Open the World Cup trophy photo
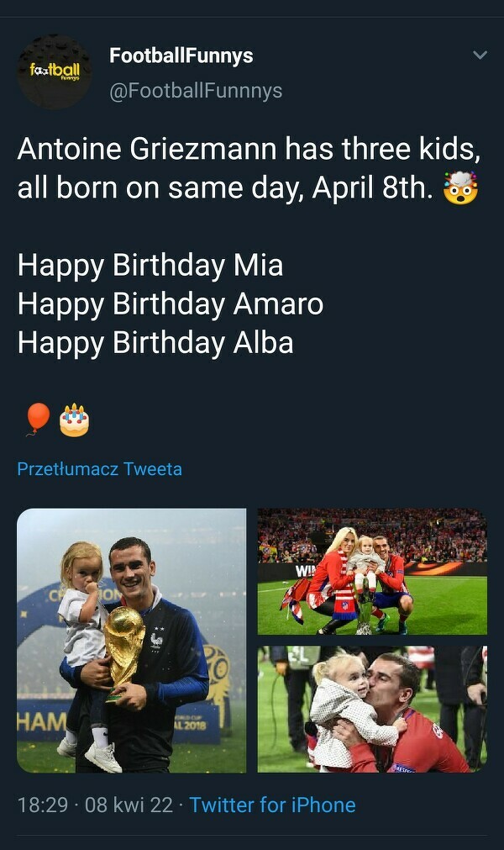This screenshot has width=504, height=850. [132, 640]
